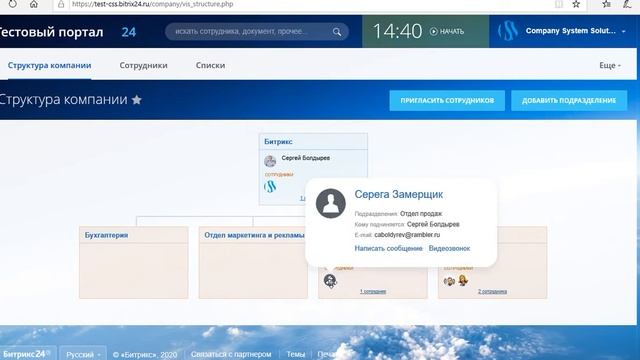This screenshot has height=360, width=640.
Task: Open the Русский language dropdown
Action: (83, 354)
